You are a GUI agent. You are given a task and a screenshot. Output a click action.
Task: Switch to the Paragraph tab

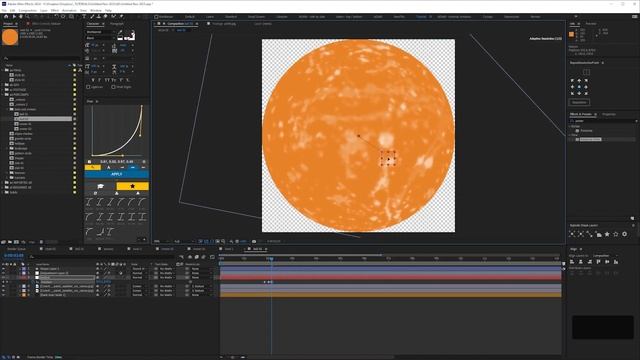pos(117,24)
